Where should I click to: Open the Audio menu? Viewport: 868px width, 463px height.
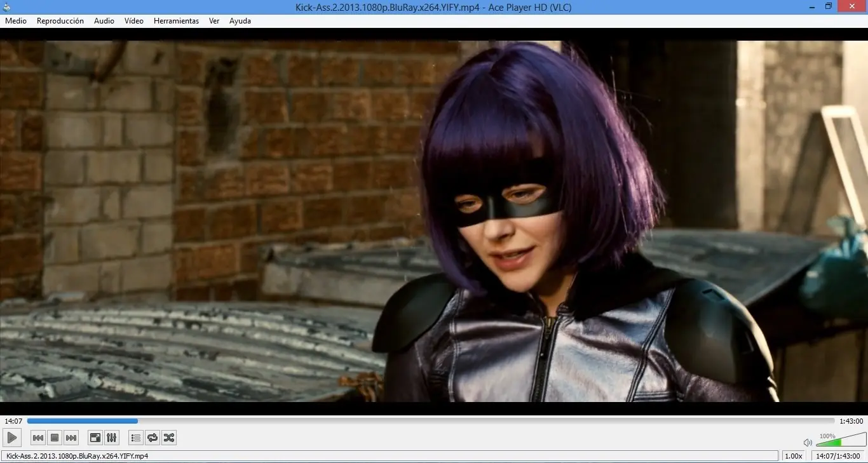point(104,21)
